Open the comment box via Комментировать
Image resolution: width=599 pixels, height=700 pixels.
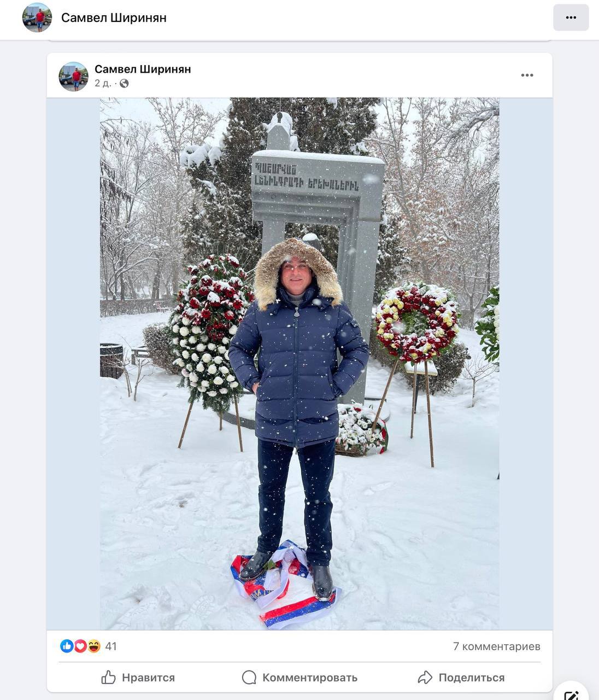[310, 678]
